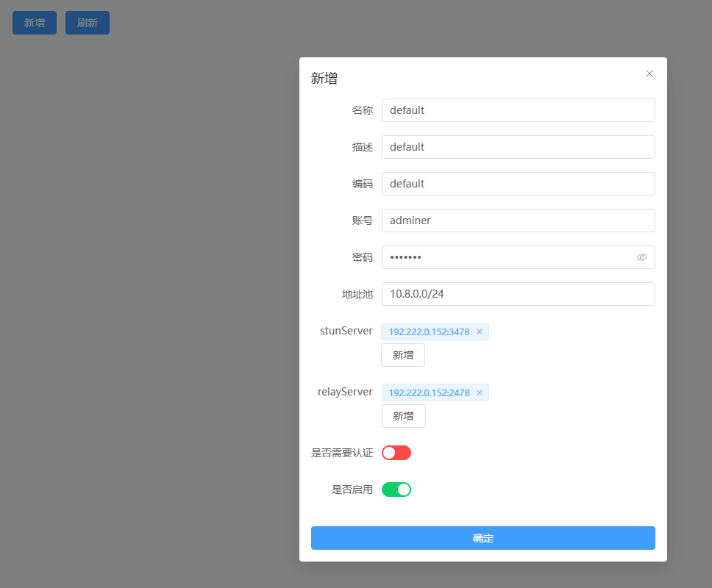
Task: Select the 编码 input box
Action: pyautogui.click(x=518, y=184)
